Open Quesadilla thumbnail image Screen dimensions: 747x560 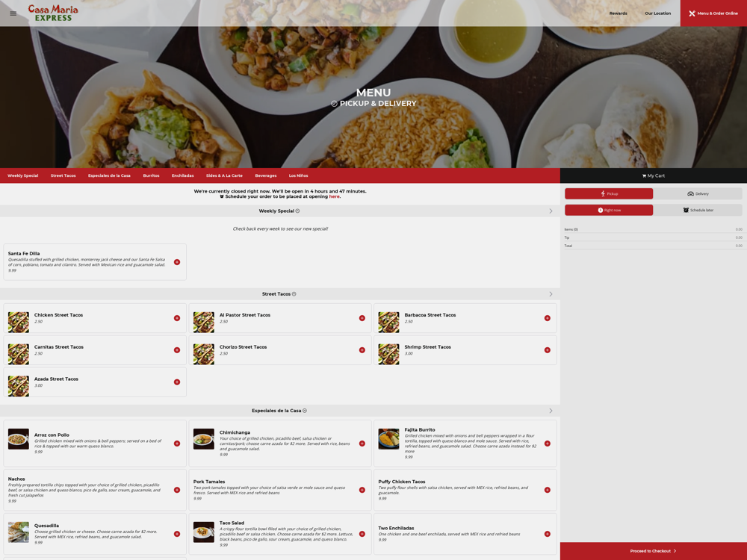(19, 532)
